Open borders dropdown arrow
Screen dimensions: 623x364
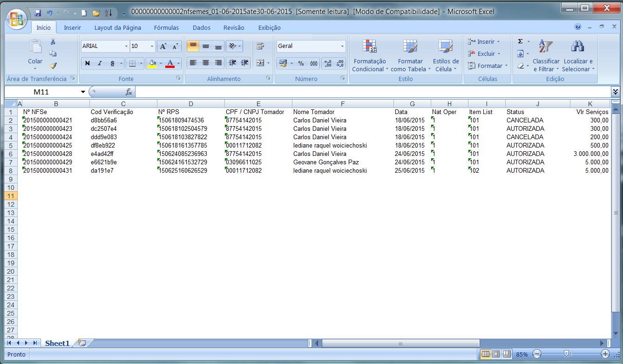[x=142, y=63]
